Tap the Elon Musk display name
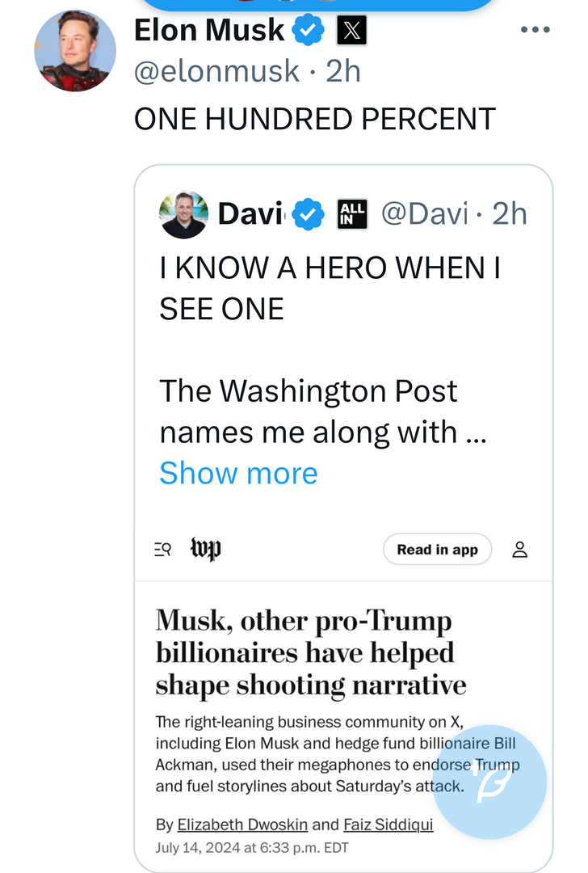Viewport: 588px width, 873px height. click(208, 31)
